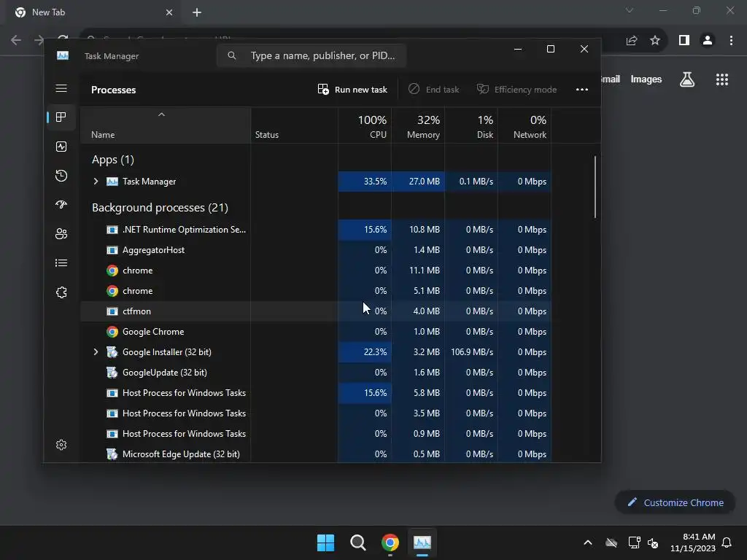Image resolution: width=747 pixels, height=560 pixels.
Task: Open the Chrome profile avatar icon
Action: click(708, 41)
